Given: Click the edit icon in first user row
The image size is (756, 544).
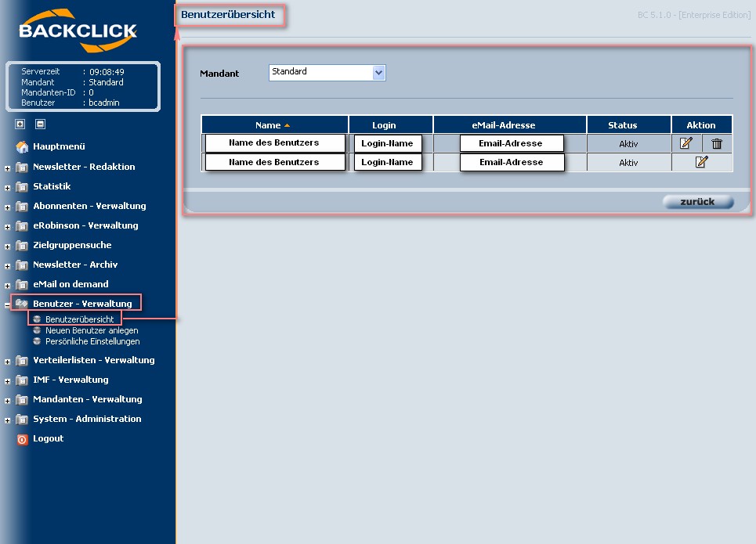Looking at the screenshot, I should point(686,143).
